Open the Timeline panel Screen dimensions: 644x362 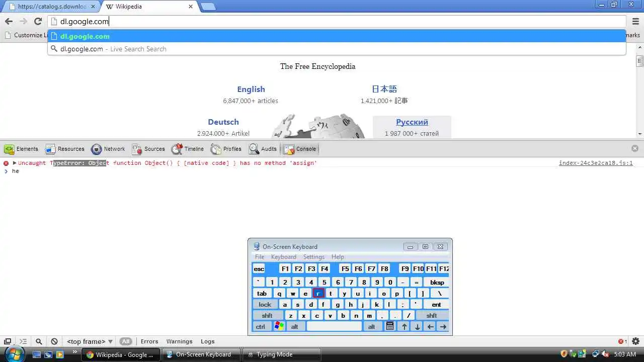pyautogui.click(x=188, y=149)
